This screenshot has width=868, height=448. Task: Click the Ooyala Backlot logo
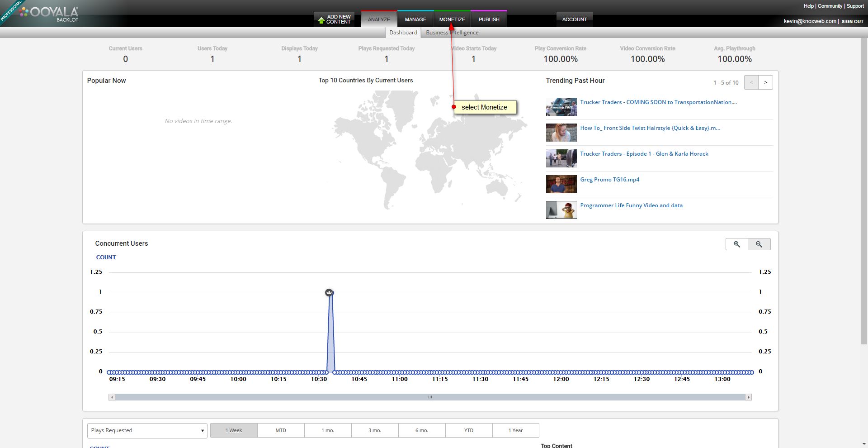49,14
